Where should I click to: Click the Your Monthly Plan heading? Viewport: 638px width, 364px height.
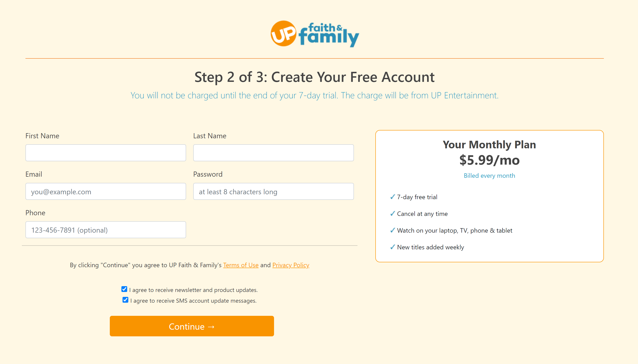pos(489,145)
